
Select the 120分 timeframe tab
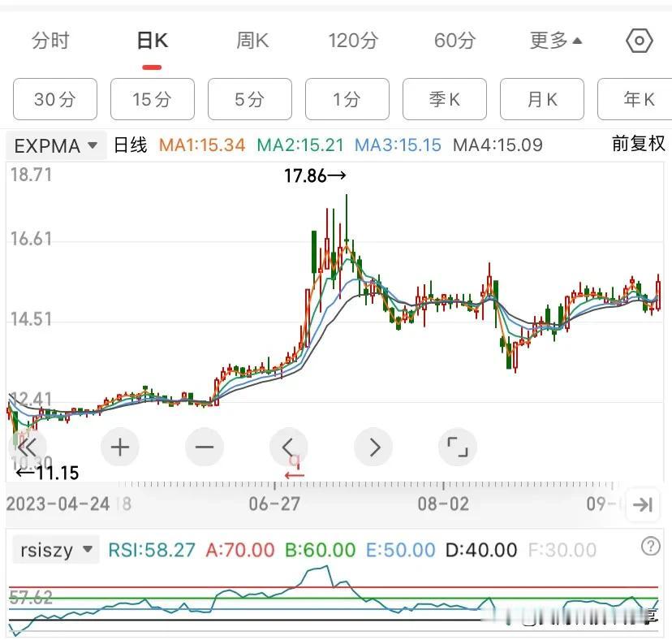click(353, 41)
